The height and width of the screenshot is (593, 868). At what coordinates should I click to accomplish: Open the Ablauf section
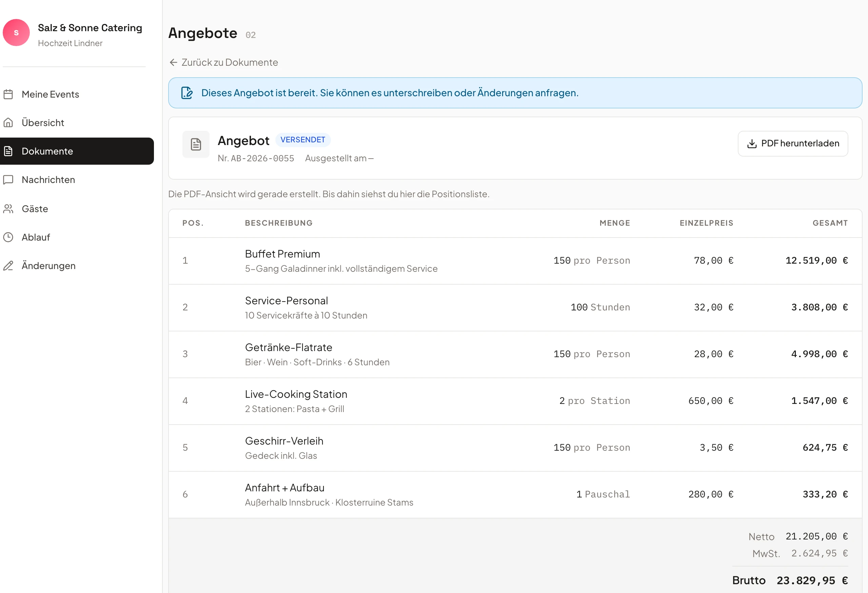click(77, 237)
